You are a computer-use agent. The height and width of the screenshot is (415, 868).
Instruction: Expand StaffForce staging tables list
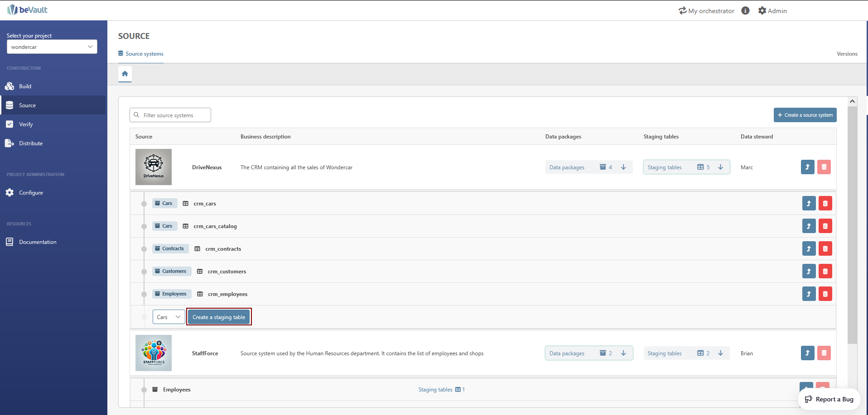[686, 353]
